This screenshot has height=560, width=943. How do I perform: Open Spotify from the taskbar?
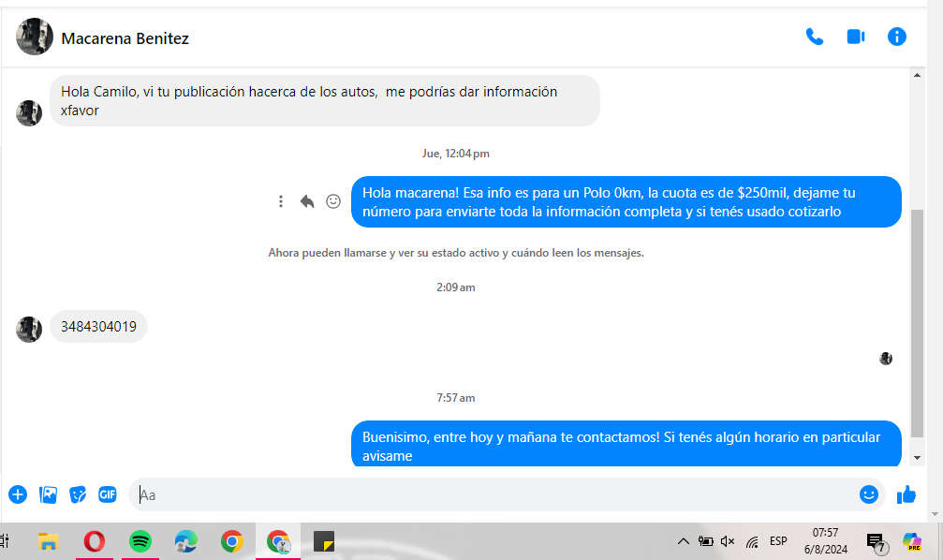[x=140, y=541]
